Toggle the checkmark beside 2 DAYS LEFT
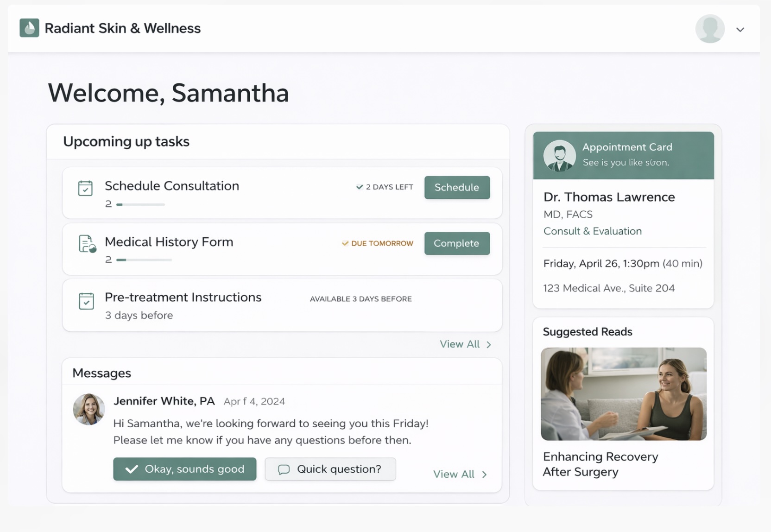 tap(360, 187)
